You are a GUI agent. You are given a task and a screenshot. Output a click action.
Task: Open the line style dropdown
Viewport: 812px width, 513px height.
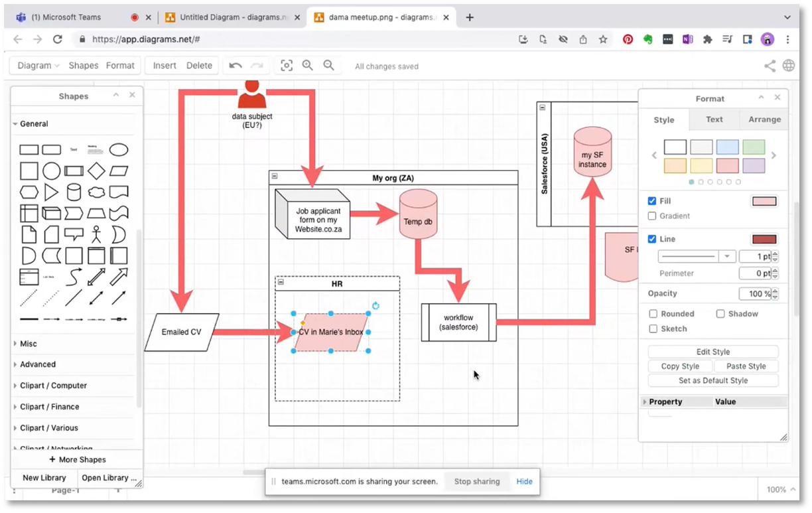click(728, 256)
